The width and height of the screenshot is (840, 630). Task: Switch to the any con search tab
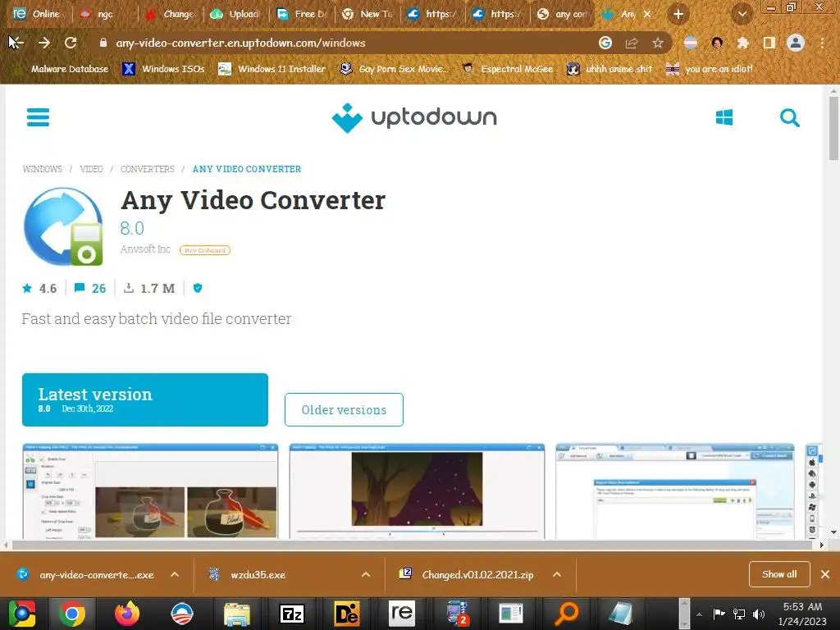pyautogui.click(x=563, y=15)
